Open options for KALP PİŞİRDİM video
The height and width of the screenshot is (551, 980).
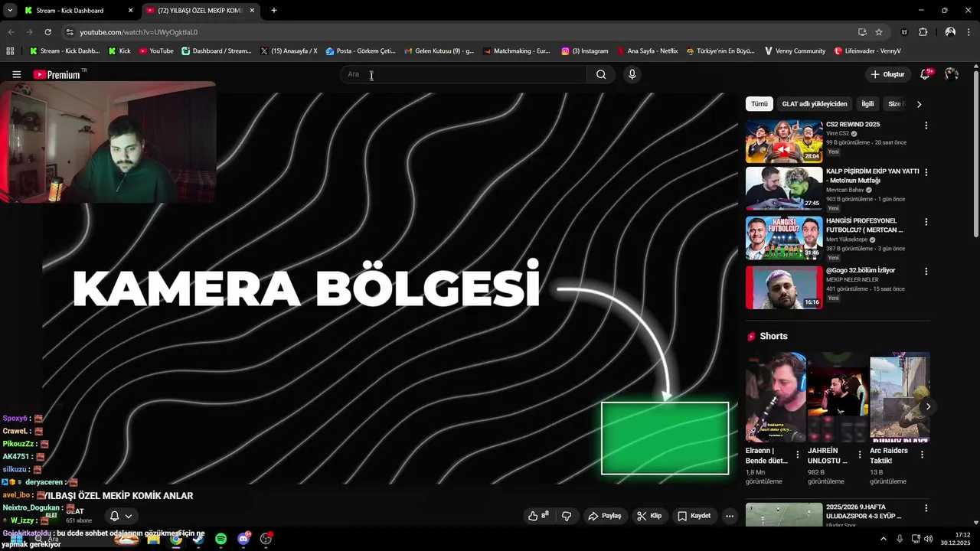[926, 171]
